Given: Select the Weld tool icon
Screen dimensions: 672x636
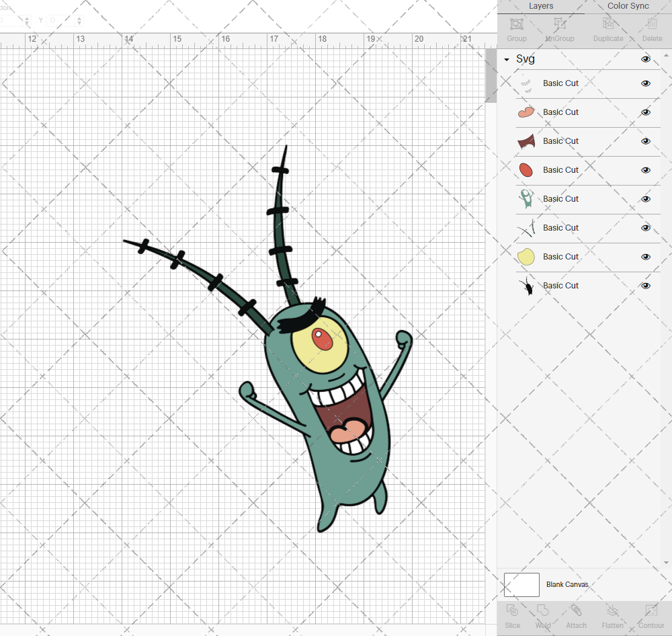Looking at the screenshot, I should (x=542, y=610).
